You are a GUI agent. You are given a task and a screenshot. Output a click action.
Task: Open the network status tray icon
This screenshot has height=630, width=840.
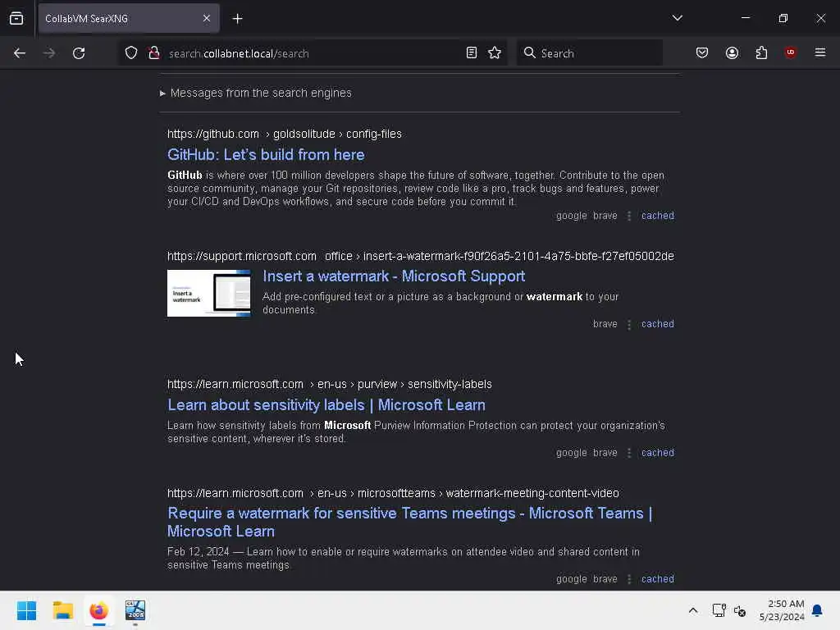coord(719,610)
